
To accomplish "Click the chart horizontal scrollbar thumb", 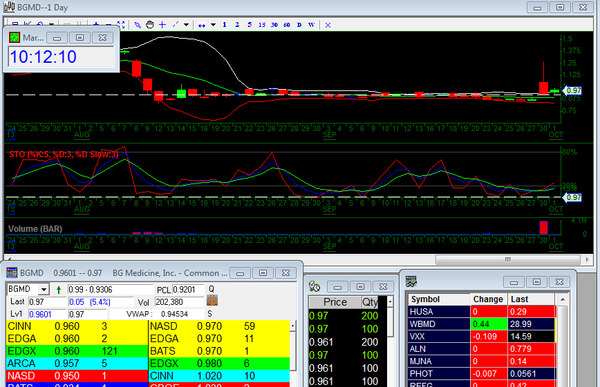I will point(508,260).
